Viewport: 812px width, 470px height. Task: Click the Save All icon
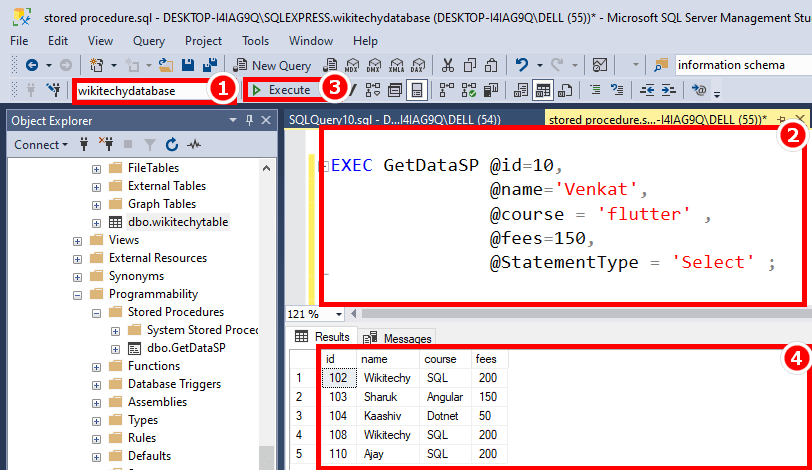click(210, 65)
